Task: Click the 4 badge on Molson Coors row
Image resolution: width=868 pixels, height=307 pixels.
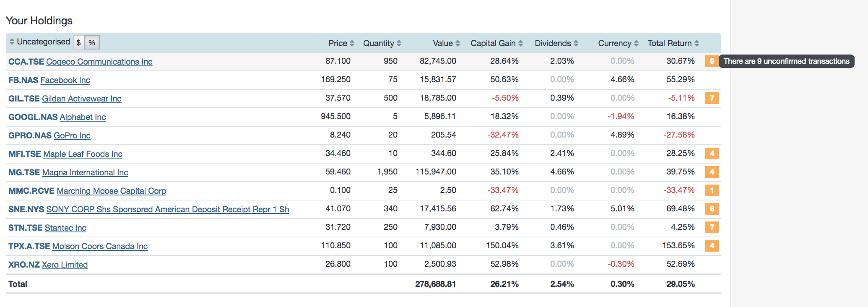Action: pyautogui.click(x=712, y=246)
